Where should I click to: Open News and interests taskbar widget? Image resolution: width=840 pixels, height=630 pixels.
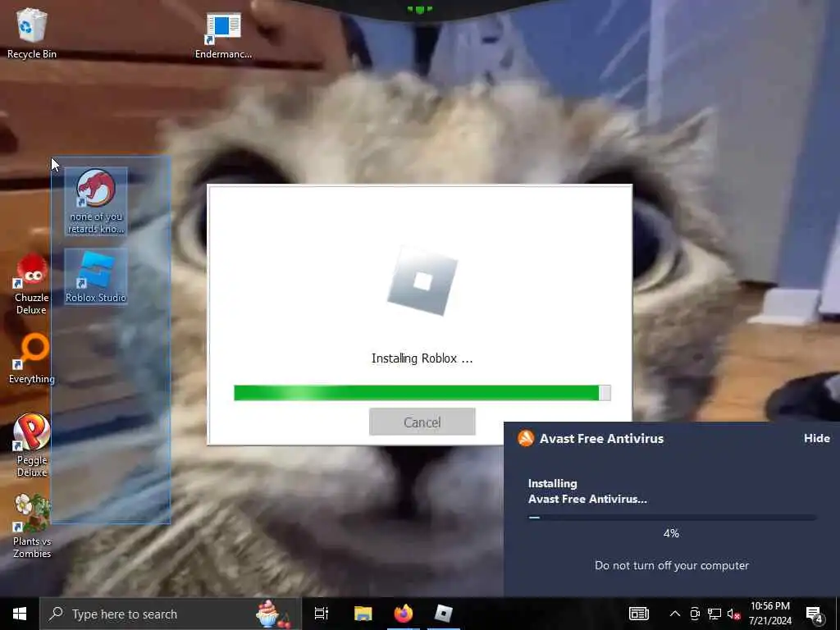pos(638,614)
